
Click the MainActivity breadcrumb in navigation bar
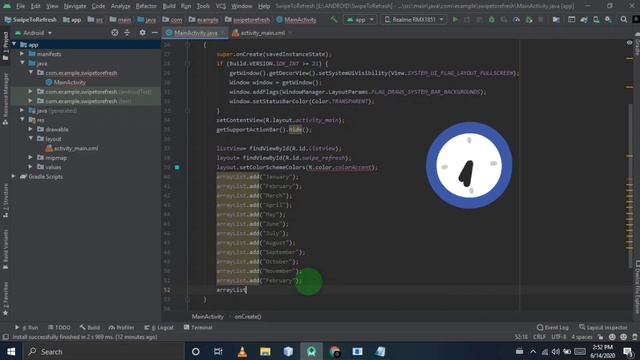coord(296,20)
